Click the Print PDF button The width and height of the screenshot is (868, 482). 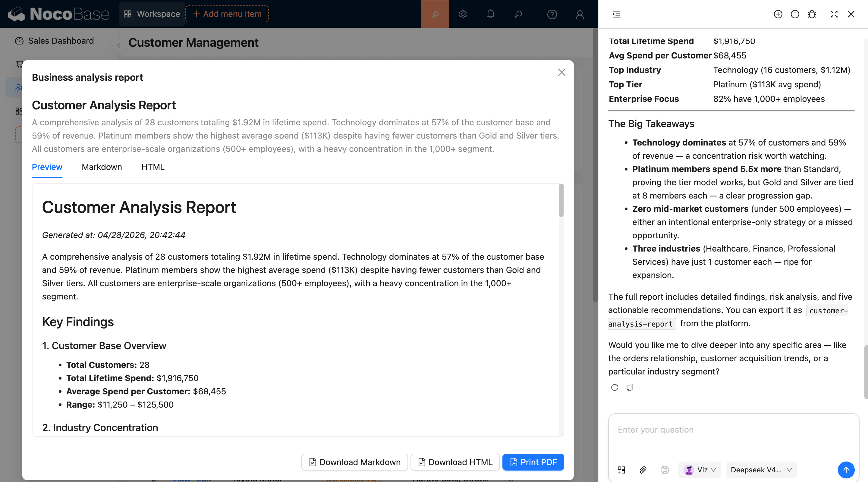click(x=533, y=462)
